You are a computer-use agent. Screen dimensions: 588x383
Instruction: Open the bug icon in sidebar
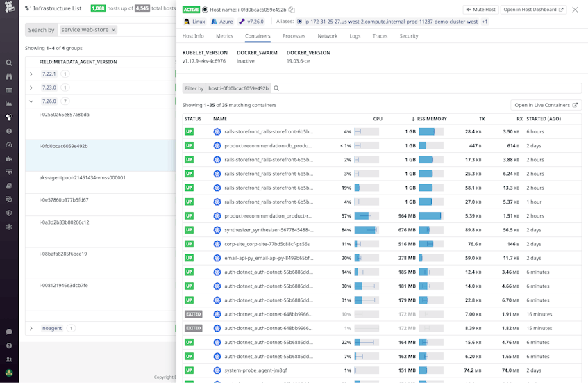9,227
